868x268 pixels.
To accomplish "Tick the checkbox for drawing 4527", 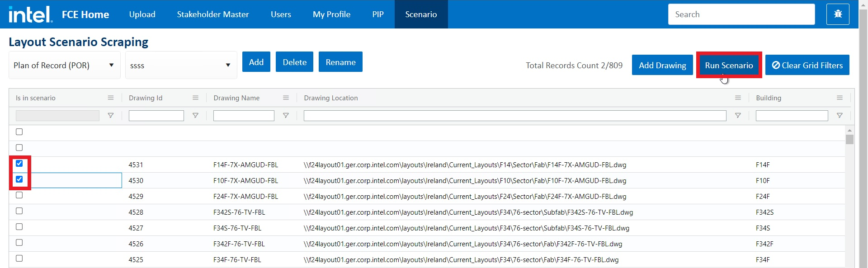I will (19, 227).
